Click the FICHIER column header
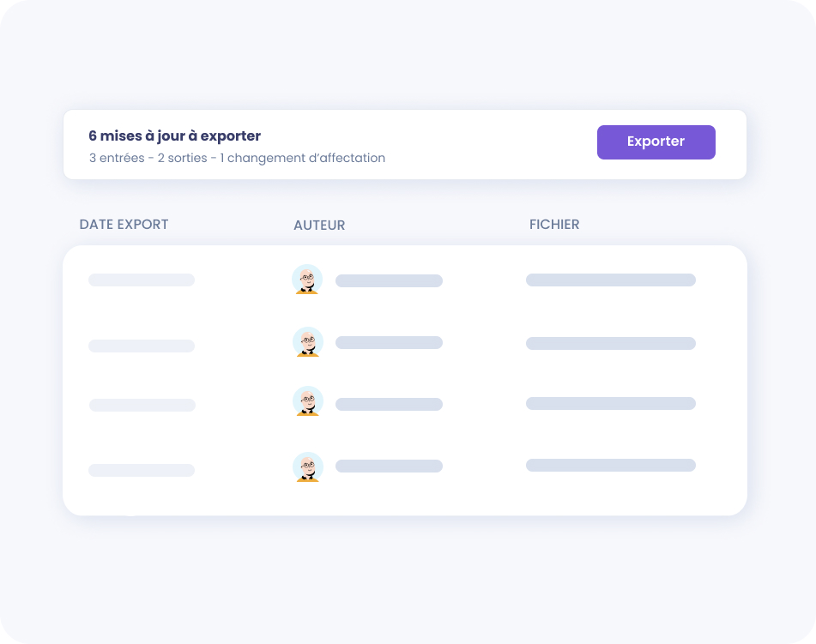The width and height of the screenshot is (816, 644). [x=554, y=225]
